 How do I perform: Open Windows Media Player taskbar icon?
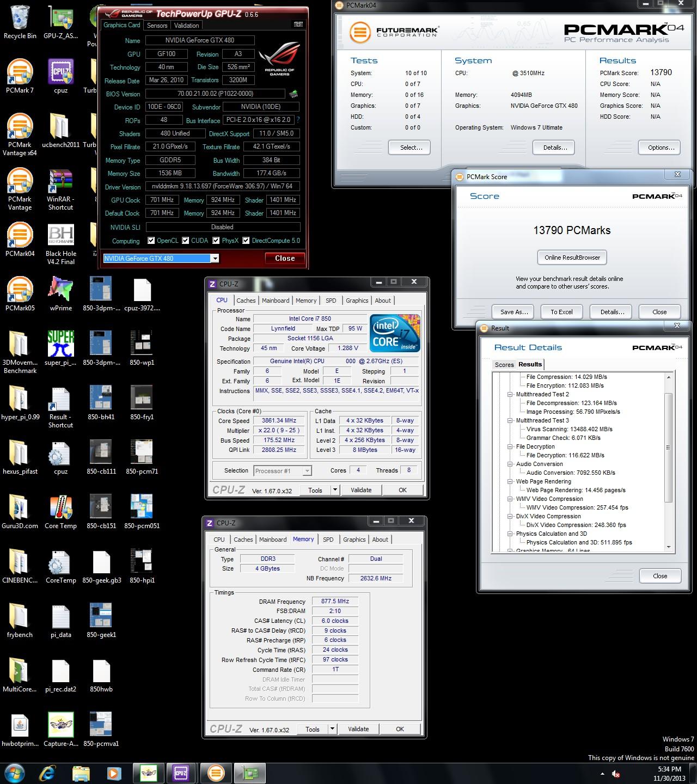114,773
